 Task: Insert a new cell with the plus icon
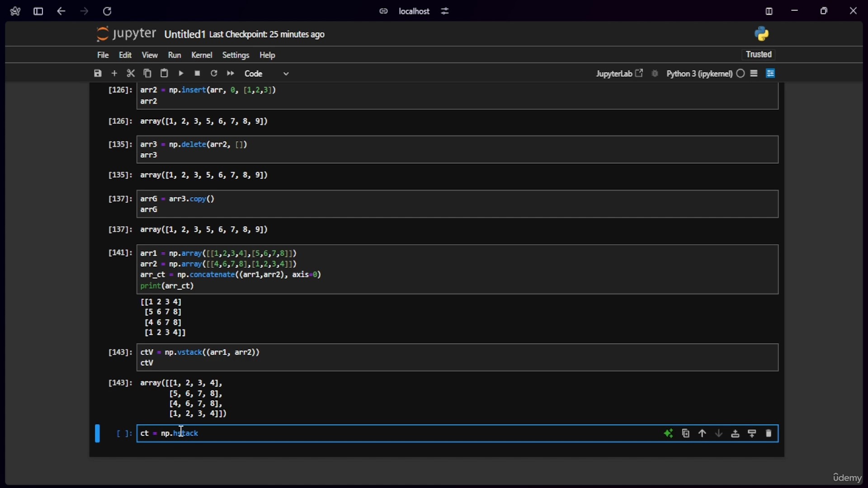tap(114, 73)
